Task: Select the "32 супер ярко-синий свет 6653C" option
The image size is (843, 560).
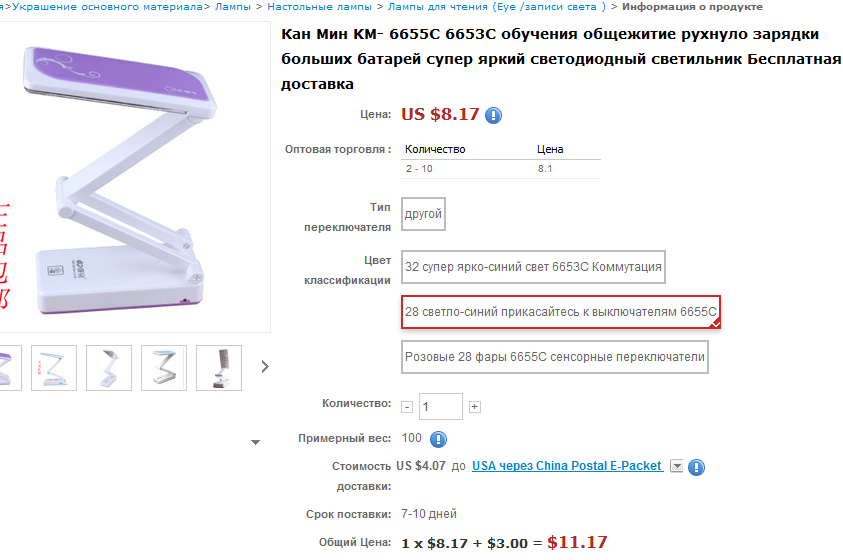Action: coord(533,268)
